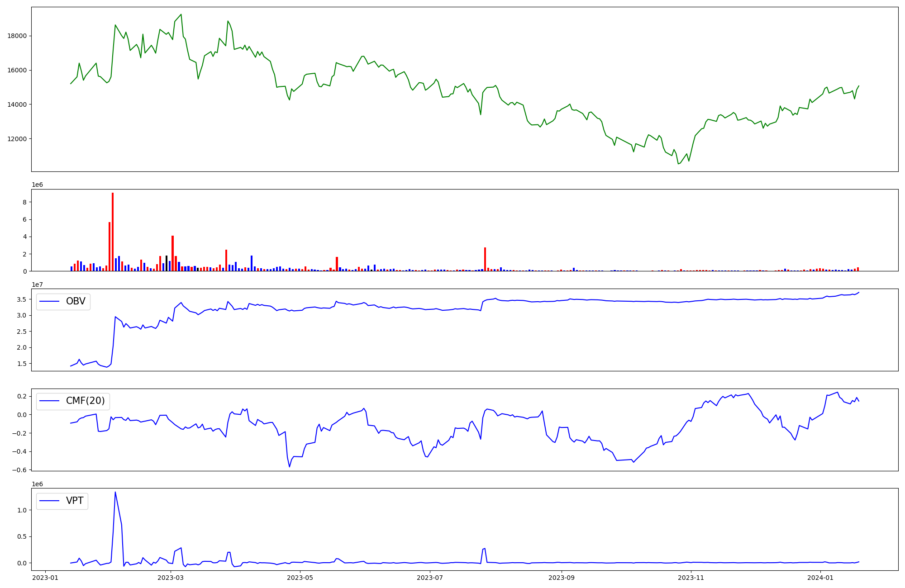Click blue line sample in OBV legend

point(50,301)
